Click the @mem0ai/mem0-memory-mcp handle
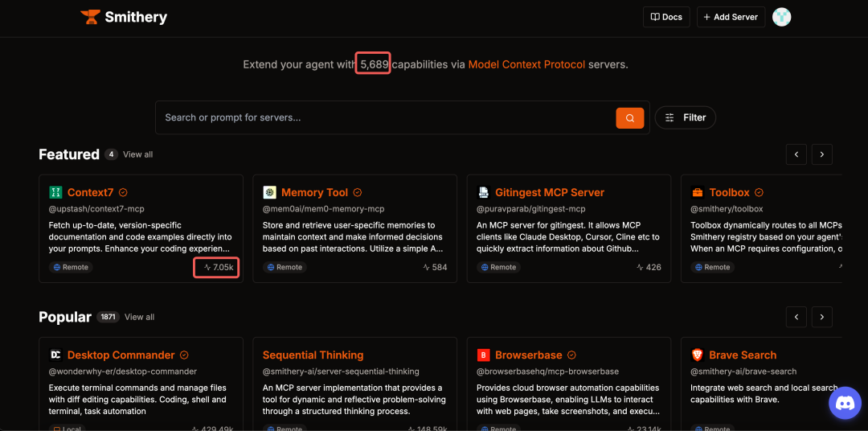The height and width of the screenshot is (431, 868). pos(323,209)
